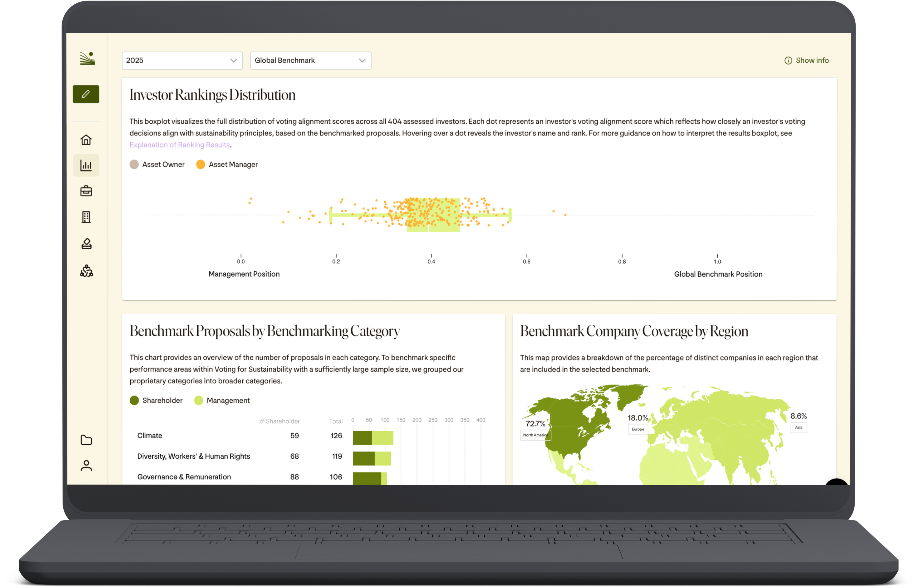This screenshot has height=588, width=918.
Task: Click the office building companies icon
Action: (86, 217)
